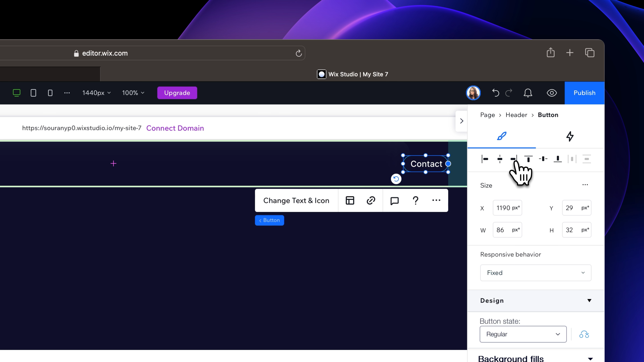Image resolution: width=644 pixels, height=362 pixels.
Task: Open the comments speech bubble icon
Action: (x=394, y=200)
